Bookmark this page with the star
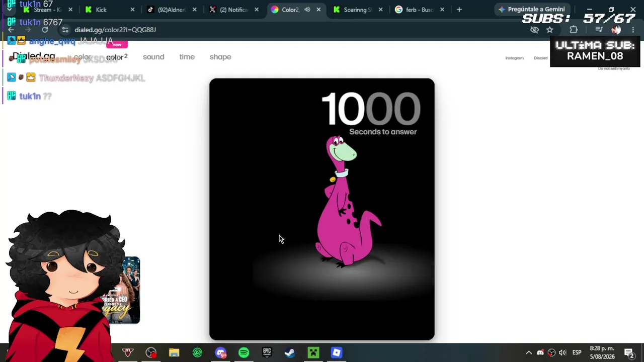 pos(550,30)
